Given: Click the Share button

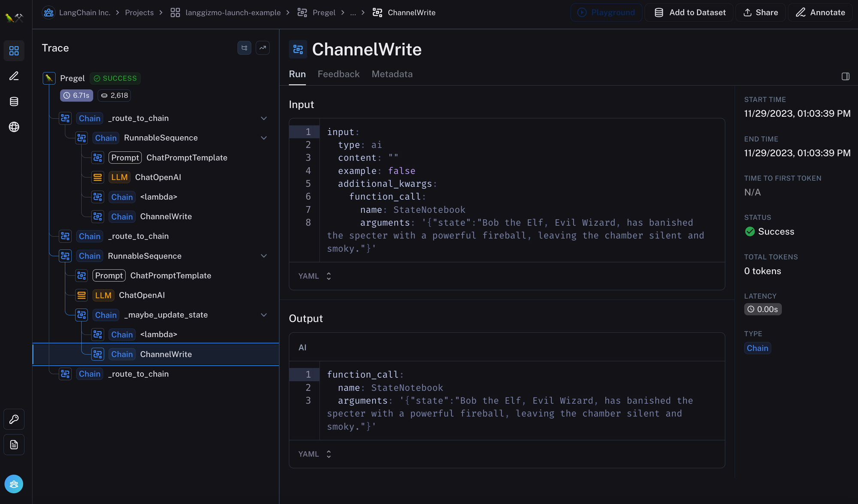Looking at the screenshot, I should point(761,12).
